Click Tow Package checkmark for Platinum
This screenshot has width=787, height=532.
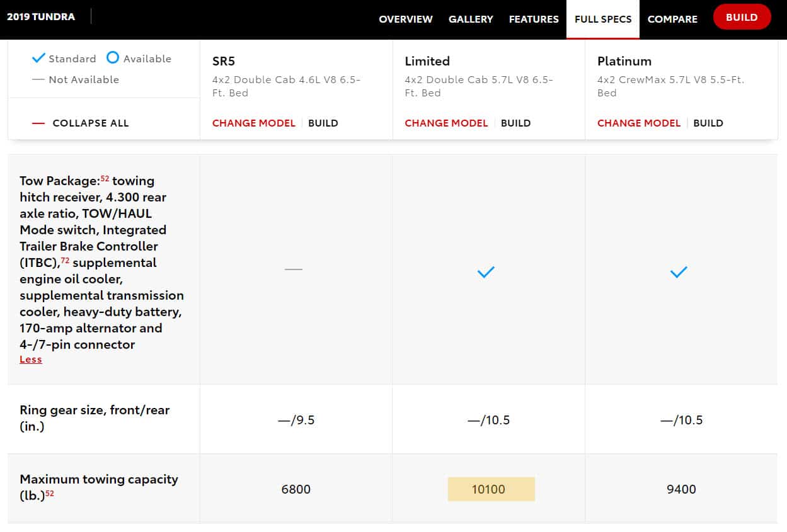[x=679, y=272]
